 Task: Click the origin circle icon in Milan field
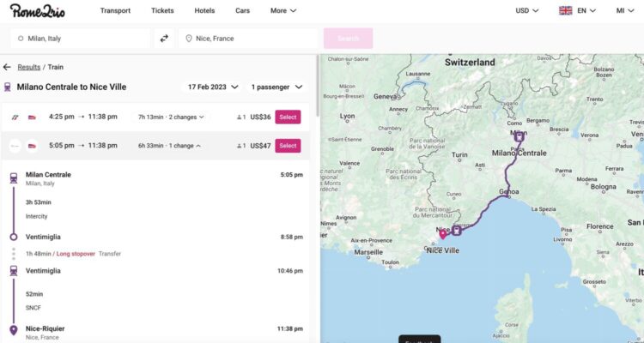click(x=21, y=39)
